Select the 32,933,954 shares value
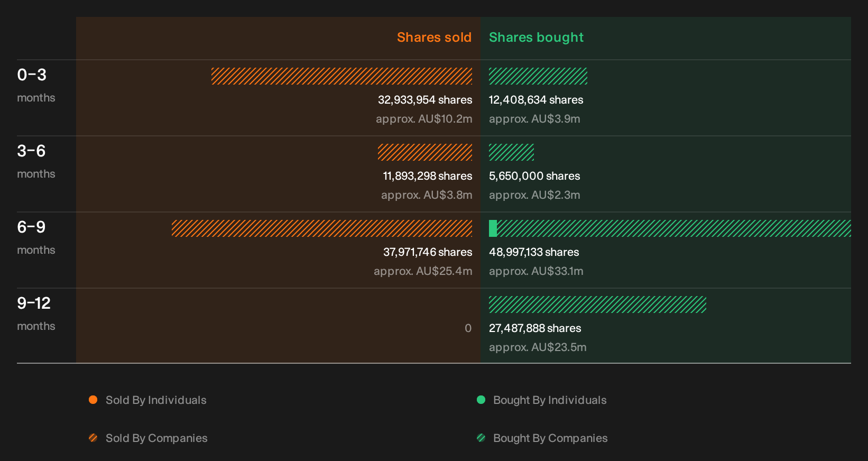The width and height of the screenshot is (868, 461). click(425, 100)
